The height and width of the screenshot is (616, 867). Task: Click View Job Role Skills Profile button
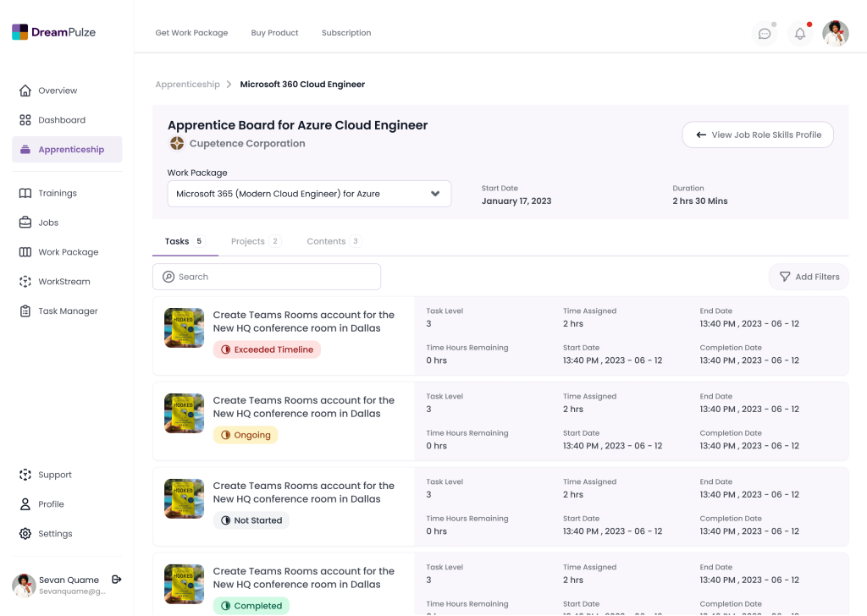(758, 135)
